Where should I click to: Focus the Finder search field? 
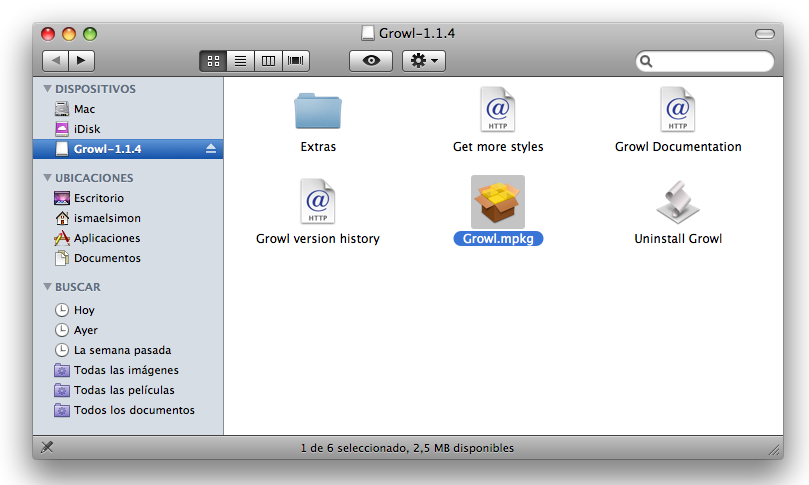[x=705, y=61]
